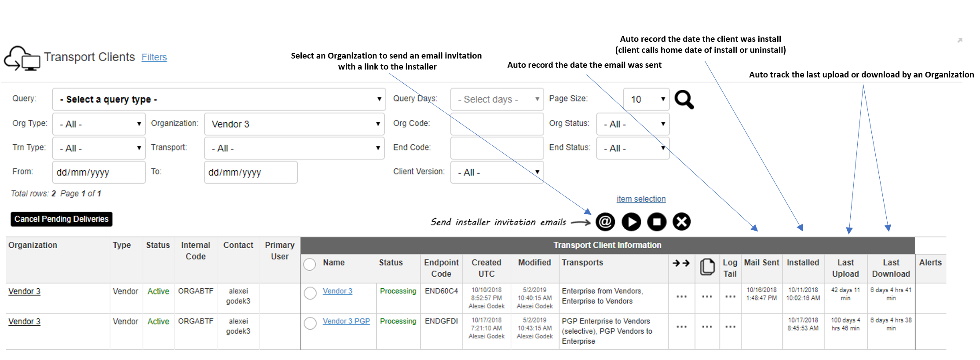Click the Cancel Pending Deliveries button
The height and width of the screenshot is (360, 980).
coord(62,219)
